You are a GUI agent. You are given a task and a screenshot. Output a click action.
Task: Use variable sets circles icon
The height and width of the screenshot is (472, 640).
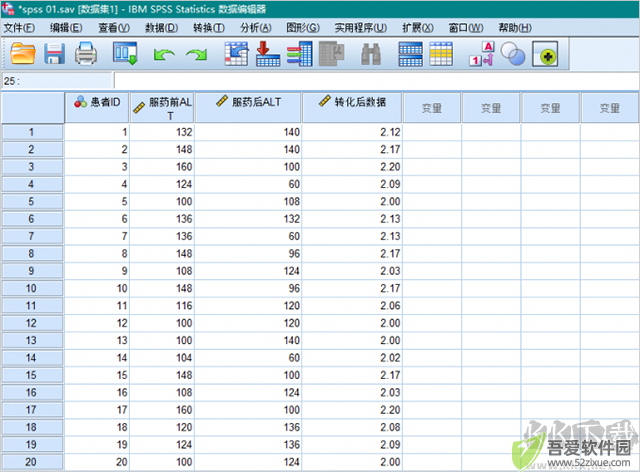(513, 54)
